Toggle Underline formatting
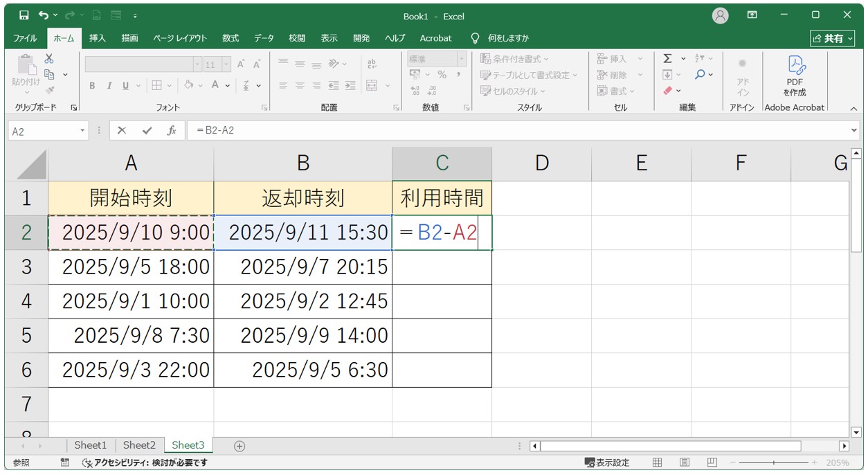Image resolution: width=868 pixels, height=475 pixels. tap(125, 85)
